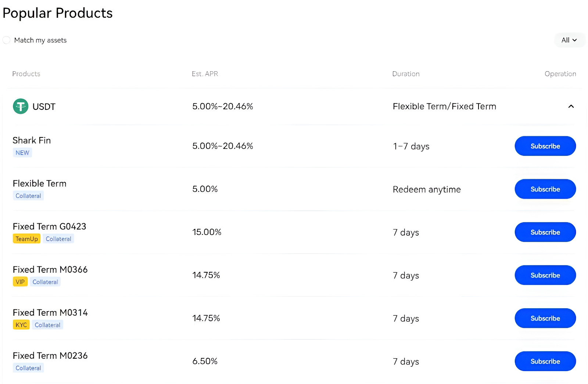The width and height of the screenshot is (588, 384).
Task: Click the KYC badge on M0314
Action: coord(21,325)
